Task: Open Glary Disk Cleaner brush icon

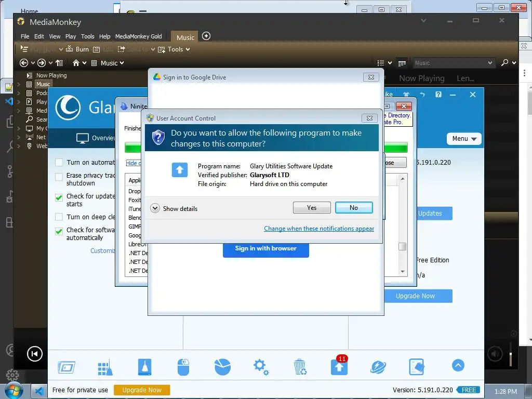Action: (144, 367)
